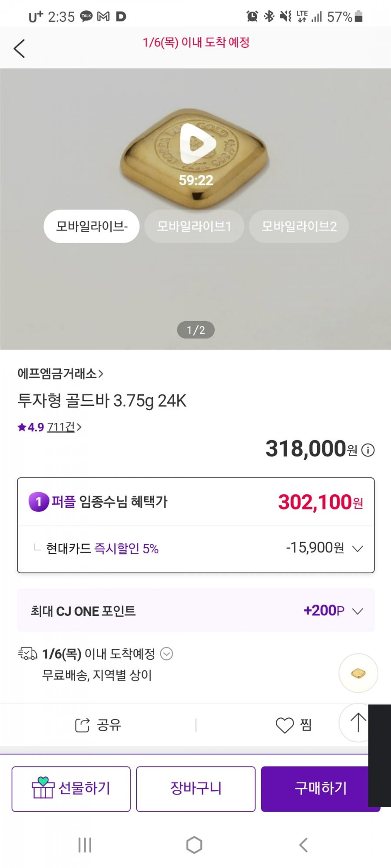The width and height of the screenshot is (391, 868).
Task: Select the 모바일라이브- tab
Action: coord(92,226)
